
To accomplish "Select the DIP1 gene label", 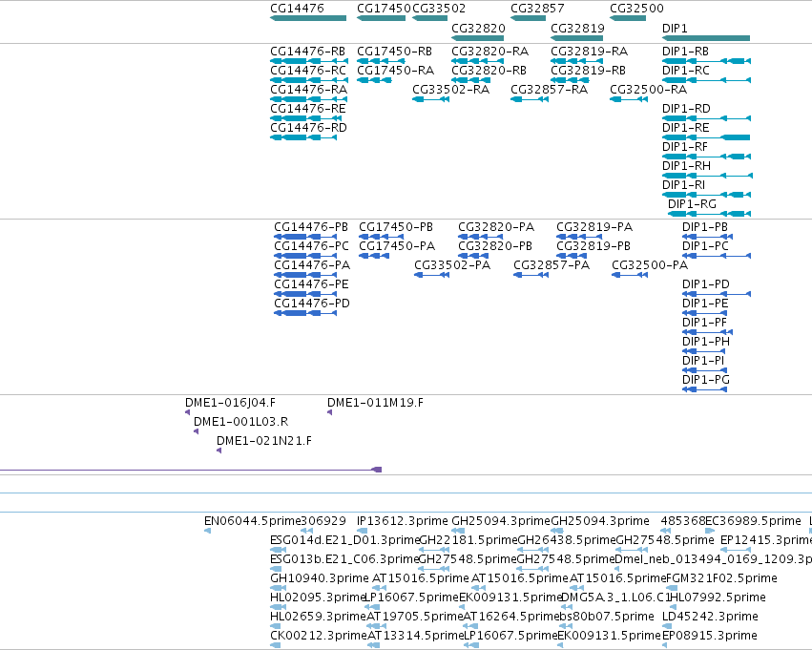I will coord(675,28).
